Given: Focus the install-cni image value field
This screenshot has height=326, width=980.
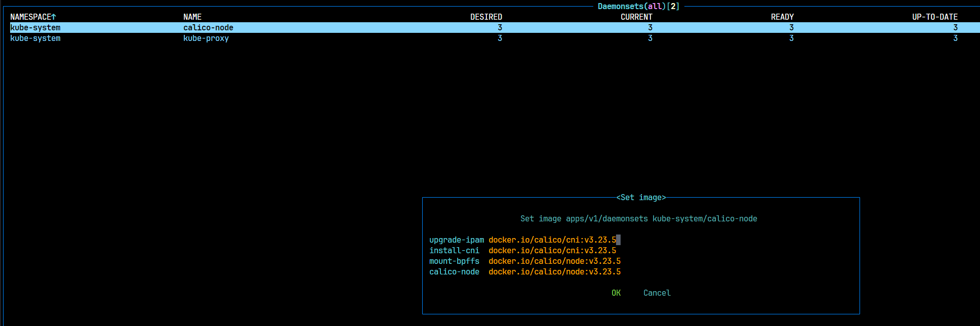Looking at the screenshot, I should point(552,251).
